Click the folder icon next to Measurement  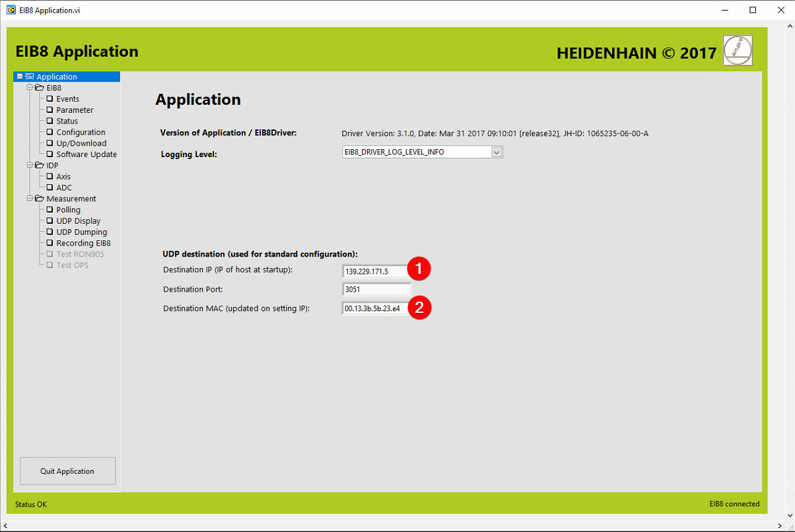click(40, 199)
